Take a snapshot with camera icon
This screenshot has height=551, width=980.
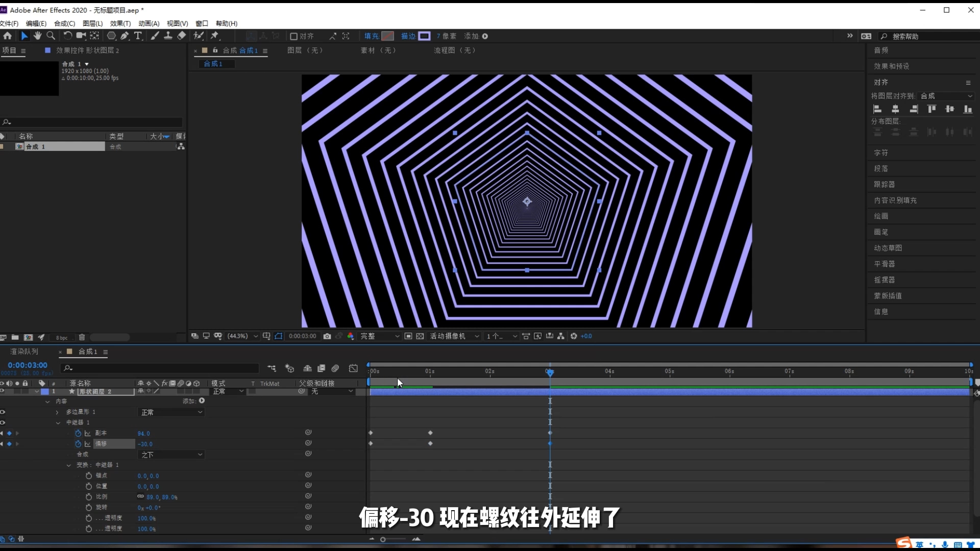[x=327, y=336]
